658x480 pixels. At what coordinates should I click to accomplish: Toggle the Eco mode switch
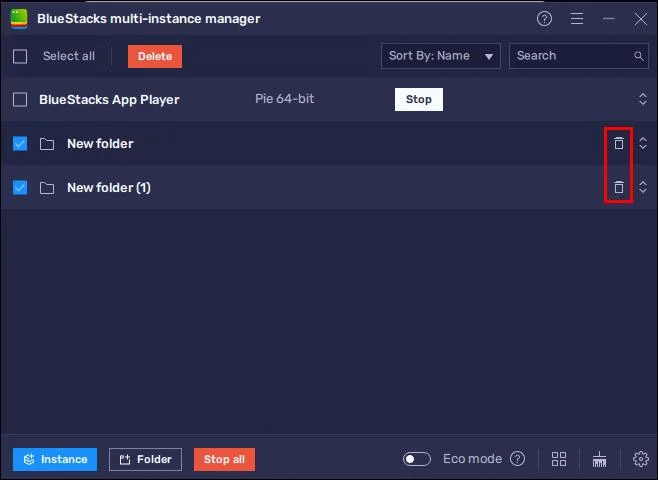[416, 459]
